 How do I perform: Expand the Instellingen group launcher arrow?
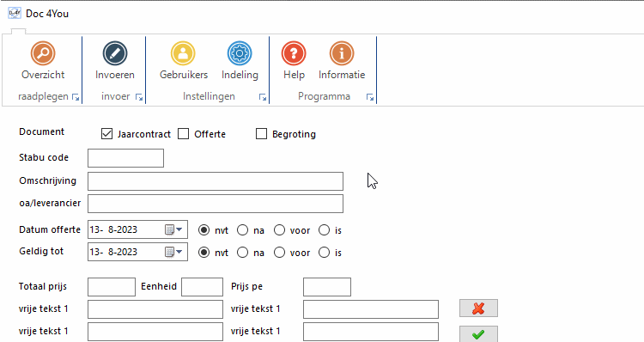[x=263, y=97]
